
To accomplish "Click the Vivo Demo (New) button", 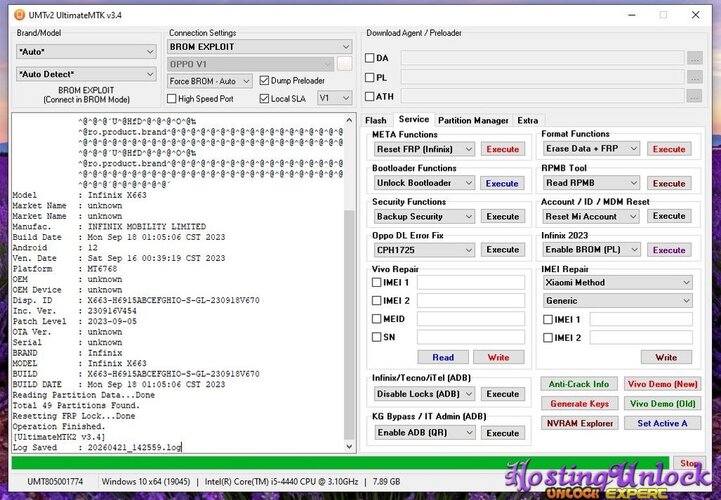I will tap(663, 384).
